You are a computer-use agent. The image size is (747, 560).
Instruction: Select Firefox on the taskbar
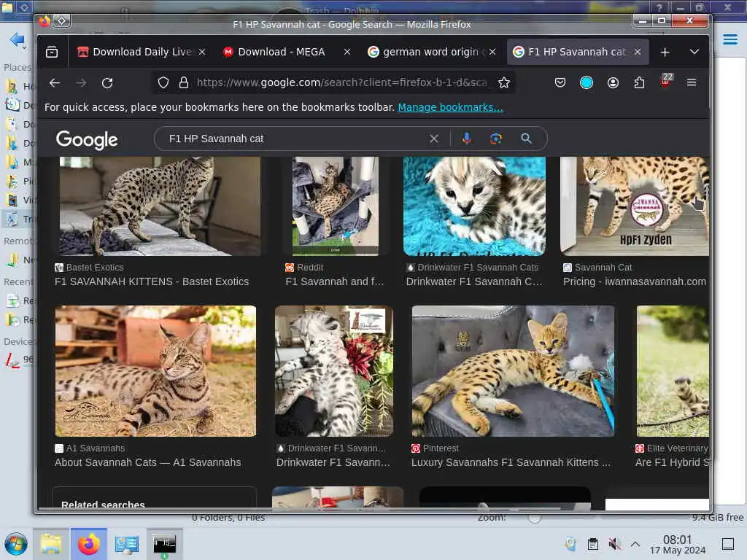(x=88, y=544)
